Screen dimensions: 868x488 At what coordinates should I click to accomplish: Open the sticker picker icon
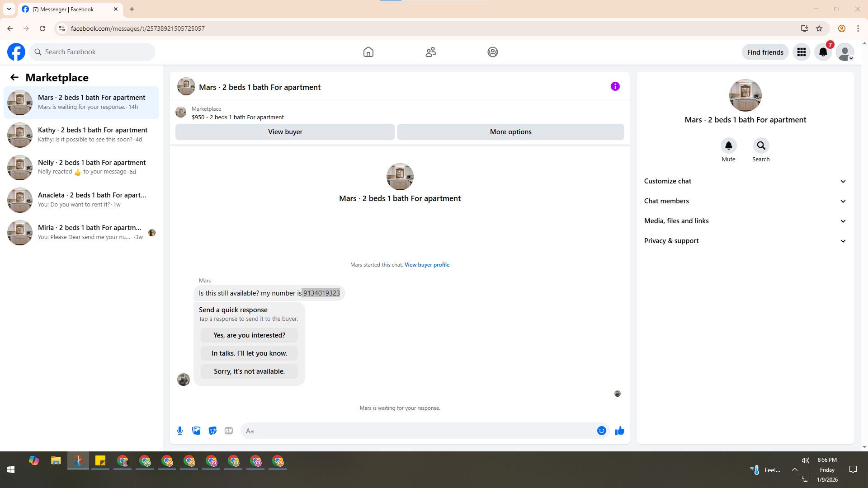[x=212, y=431]
